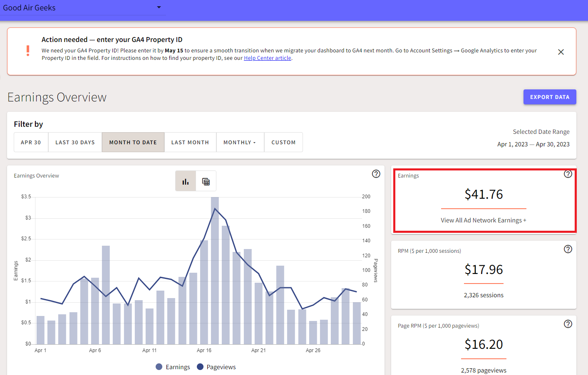Select the Last 30 Days filter
The image size is (588, 375).
click(75, 142)
